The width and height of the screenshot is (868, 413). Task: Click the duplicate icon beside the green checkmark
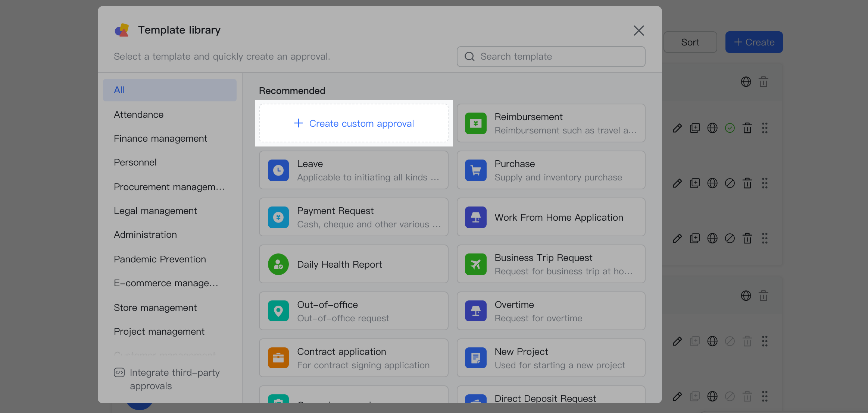695,128
